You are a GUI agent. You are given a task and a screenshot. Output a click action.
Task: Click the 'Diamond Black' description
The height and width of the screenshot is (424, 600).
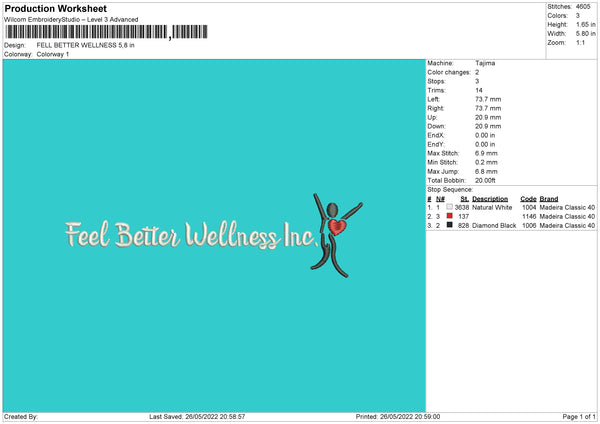point(494,226)
